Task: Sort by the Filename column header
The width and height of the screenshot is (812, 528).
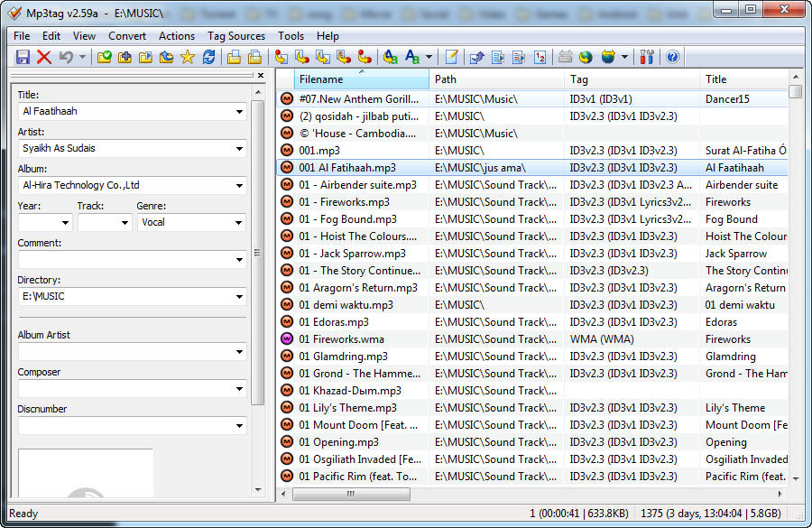Action: (x=362, y=79)
